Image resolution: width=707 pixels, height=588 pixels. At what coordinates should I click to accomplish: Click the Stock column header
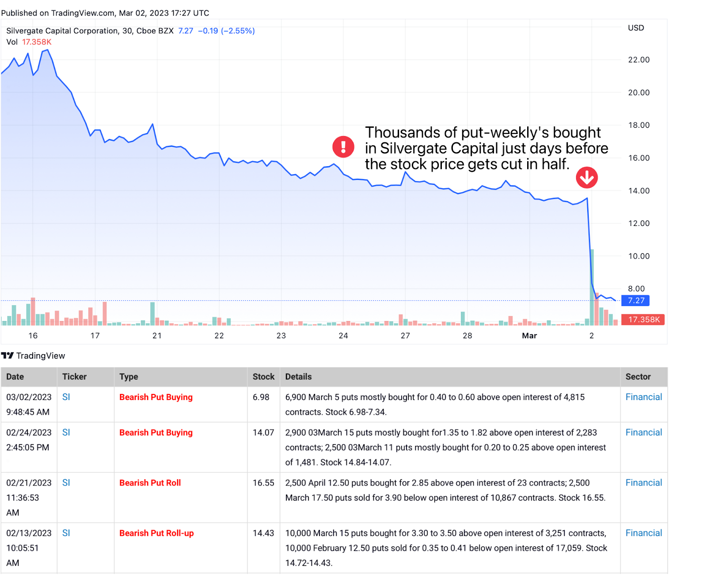(x=263, y=377)
